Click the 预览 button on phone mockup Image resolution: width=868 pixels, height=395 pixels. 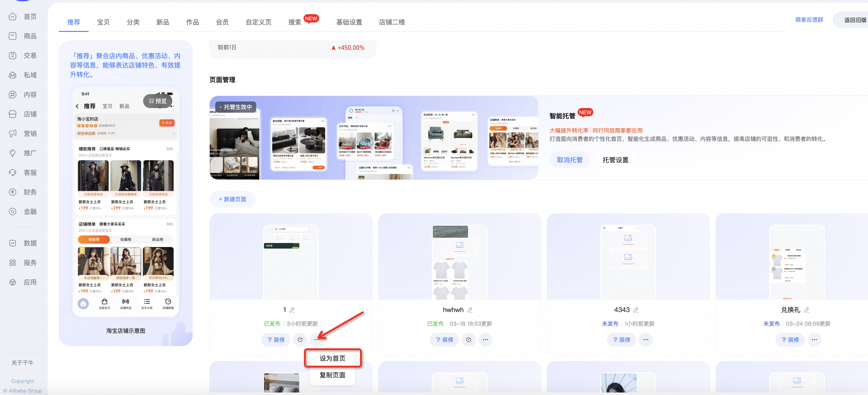(158, 101)
